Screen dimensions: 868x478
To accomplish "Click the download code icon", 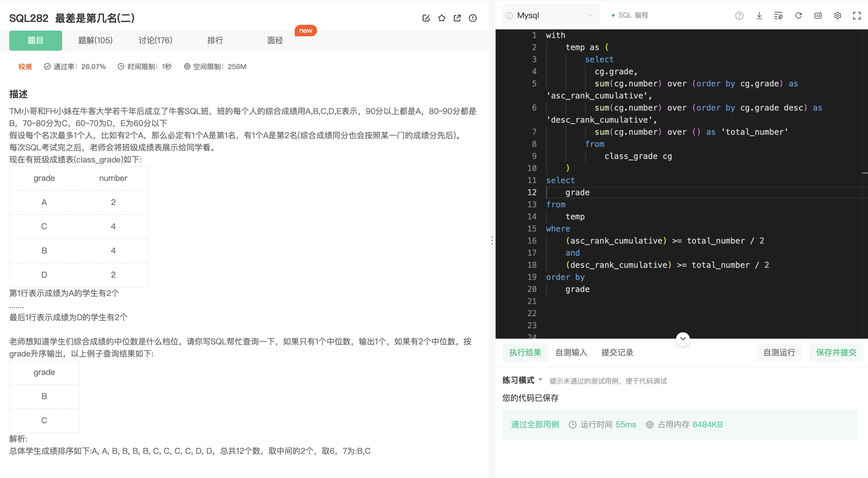I will point(759,16).
